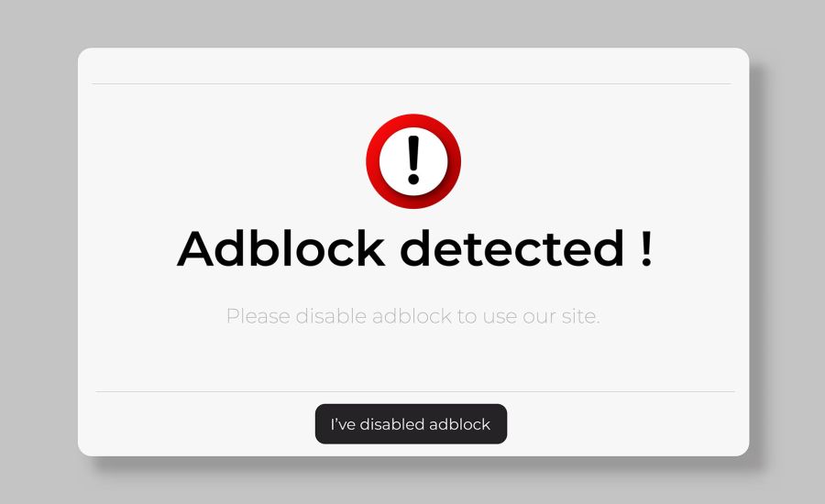Screen dimensions: 825x504
Task: Click the trailing exclamation point in the heading
Action: click(646, 248)
